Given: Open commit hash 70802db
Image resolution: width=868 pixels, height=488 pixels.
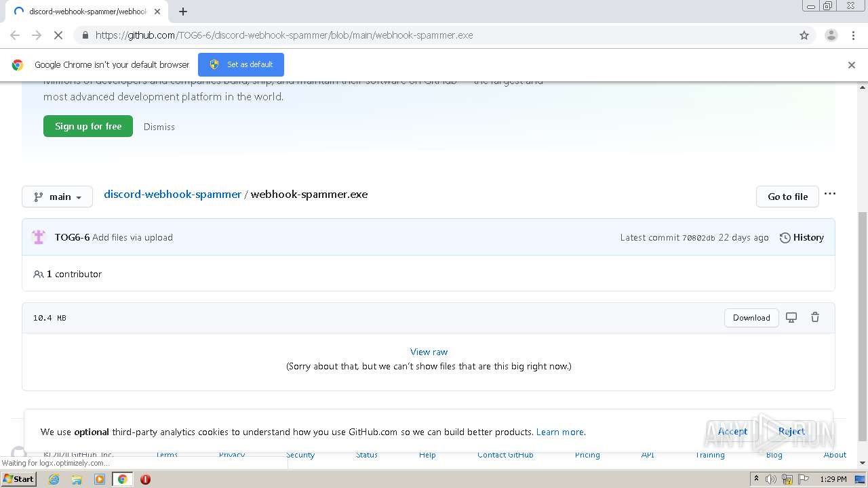Looking at the screenshot, I should click(698, 238).
